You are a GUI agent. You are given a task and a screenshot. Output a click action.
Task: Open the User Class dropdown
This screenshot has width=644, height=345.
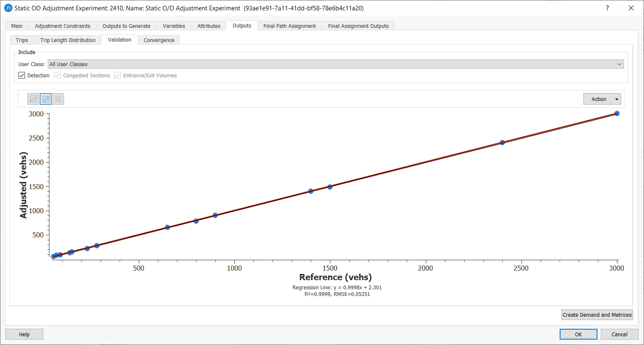pos(336,64)
